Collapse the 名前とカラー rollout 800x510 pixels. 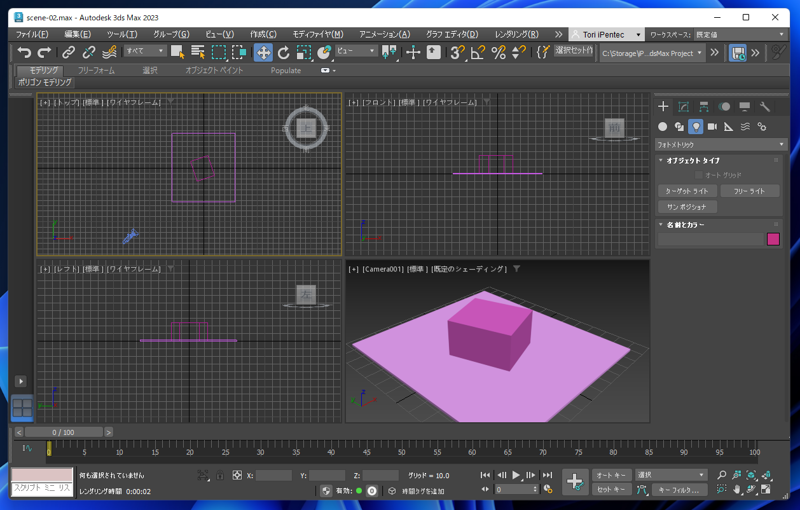pos(686,225)
